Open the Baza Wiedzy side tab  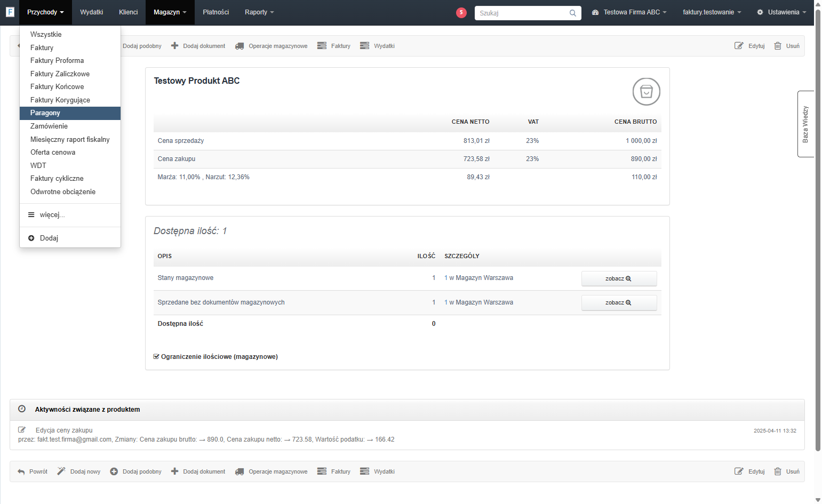pyautogui.click(x=805, y=124)
